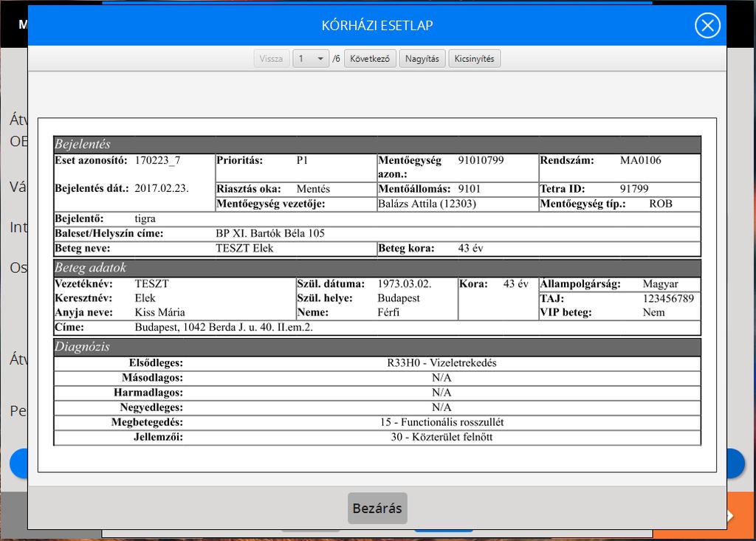Select mother's name Kiss Mária
The width and height of the screenshot is (756, 541).
pyautogui.click(x=159, y=312)
